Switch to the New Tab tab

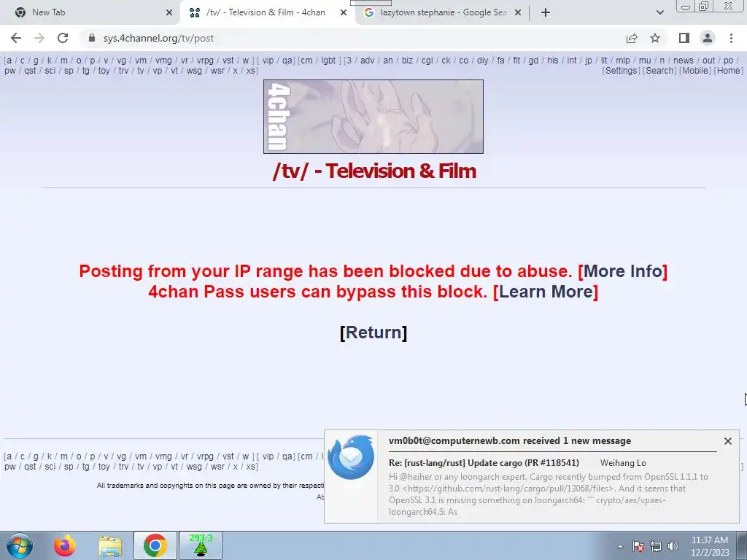(90, 12)
